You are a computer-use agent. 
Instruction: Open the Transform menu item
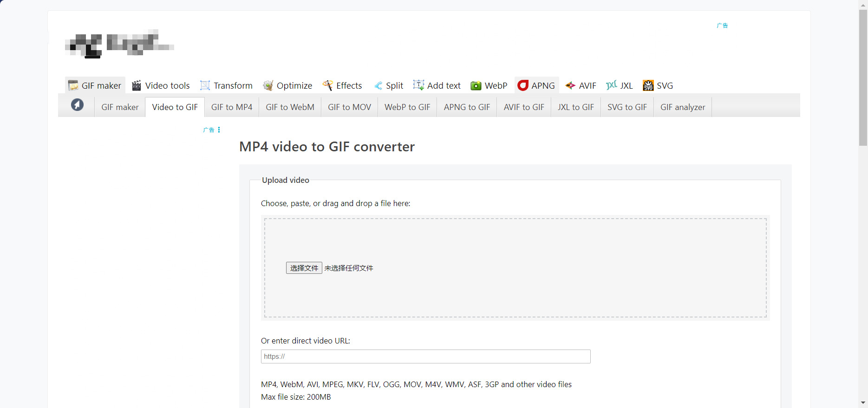[227, 85]
